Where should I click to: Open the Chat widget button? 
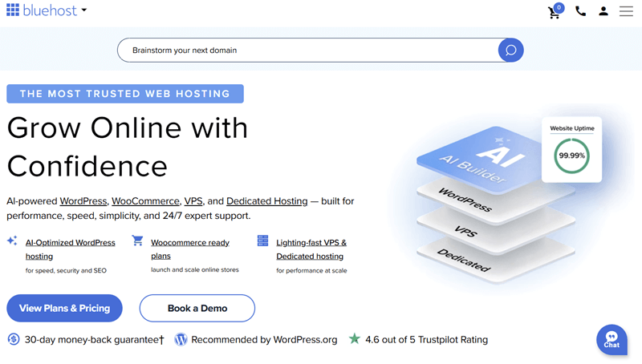pos(612,340)
